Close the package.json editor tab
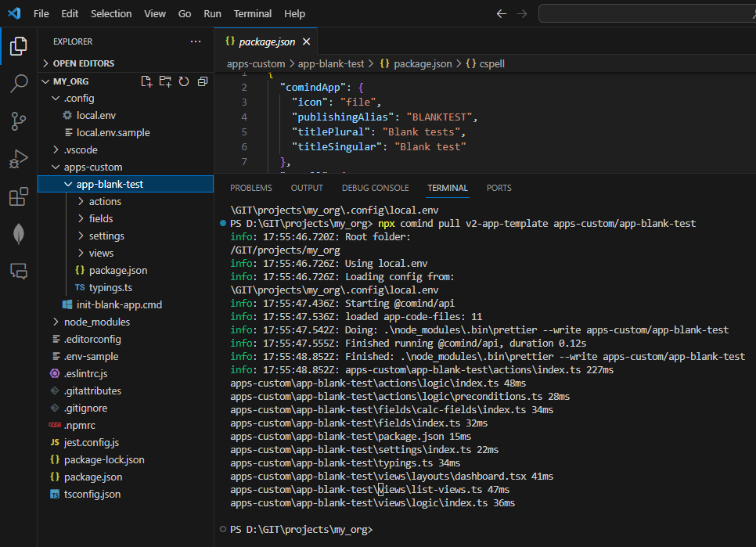This screenshot has width=756, height=547. coord(306,42)
